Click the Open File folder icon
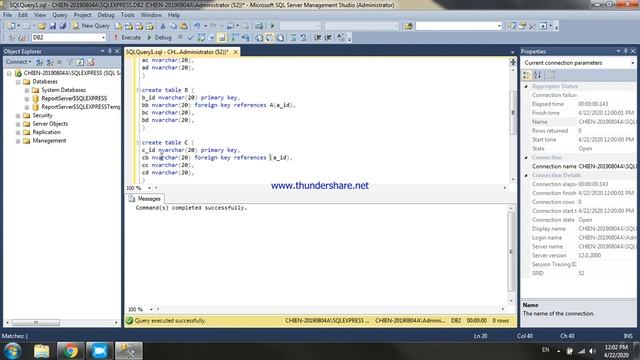640x360 pixels. tap(41, 26)
